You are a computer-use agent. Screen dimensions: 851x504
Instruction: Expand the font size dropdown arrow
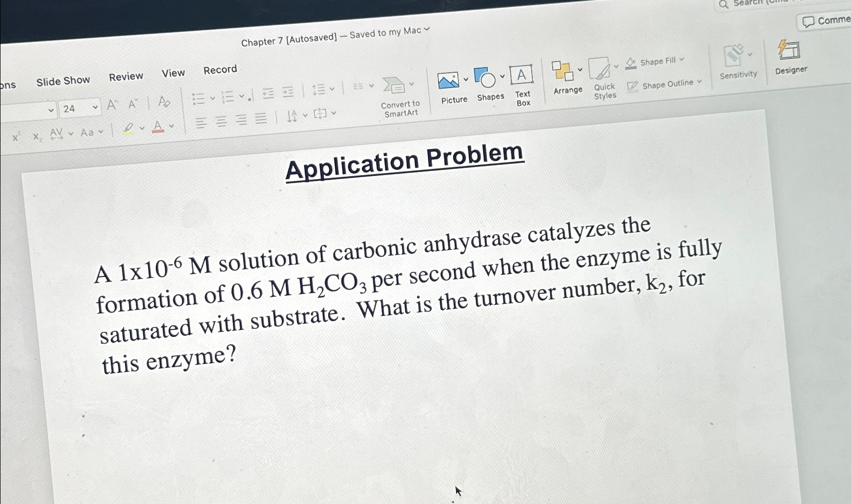click(95, 107)
